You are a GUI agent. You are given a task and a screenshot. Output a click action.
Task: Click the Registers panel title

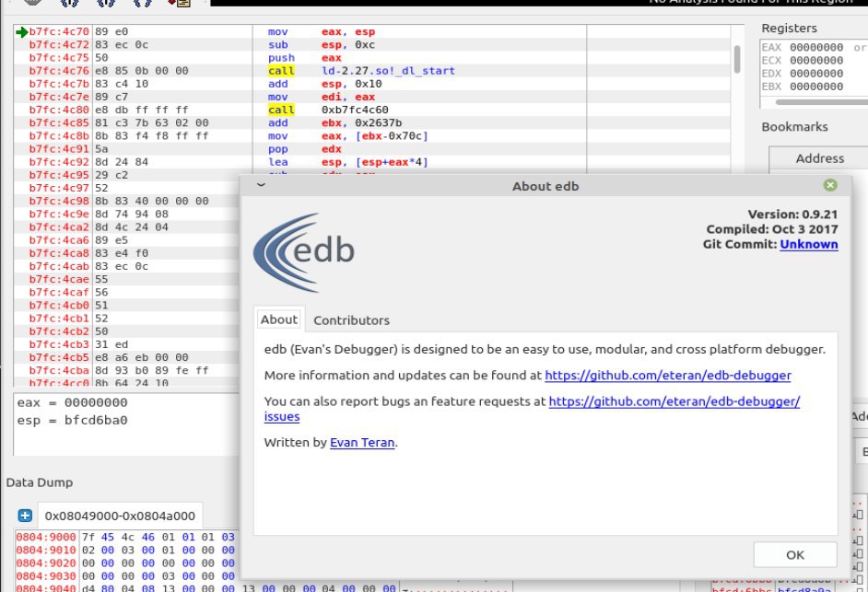pos(789,29)
